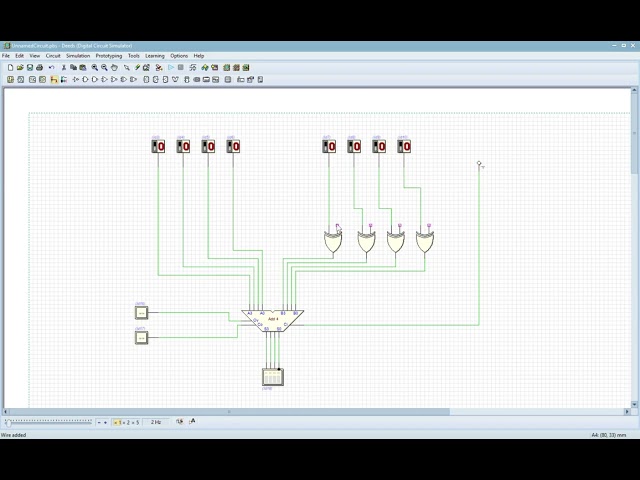Select the green wire drawing tool
This screenshot has width=640, height=480.
(138, 67)
